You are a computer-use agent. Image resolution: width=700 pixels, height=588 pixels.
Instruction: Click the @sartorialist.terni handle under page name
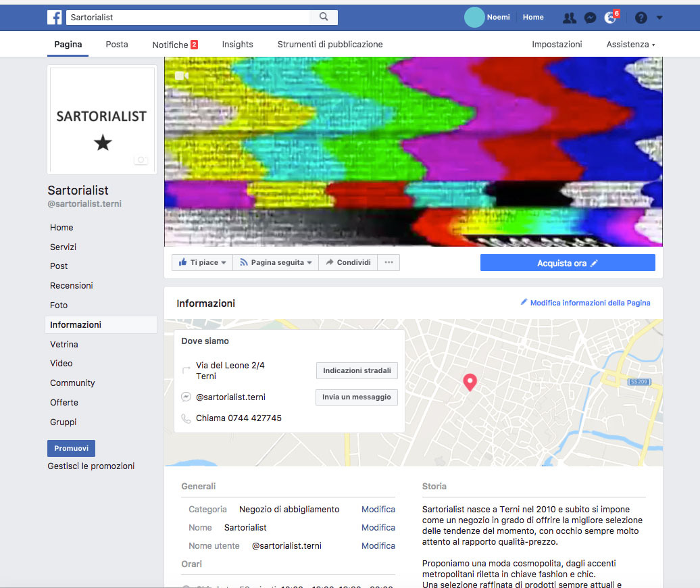(x=84, y=204)
